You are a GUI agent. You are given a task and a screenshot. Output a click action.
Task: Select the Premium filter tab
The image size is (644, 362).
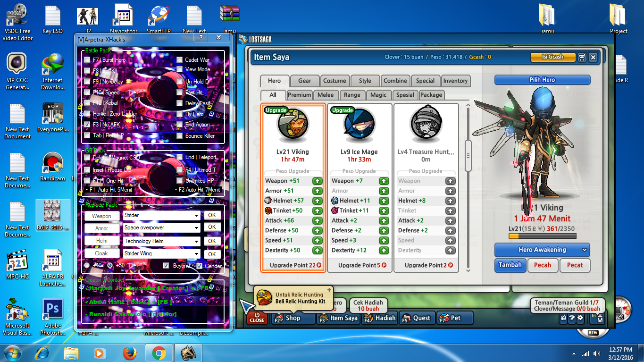click(299, 95)
